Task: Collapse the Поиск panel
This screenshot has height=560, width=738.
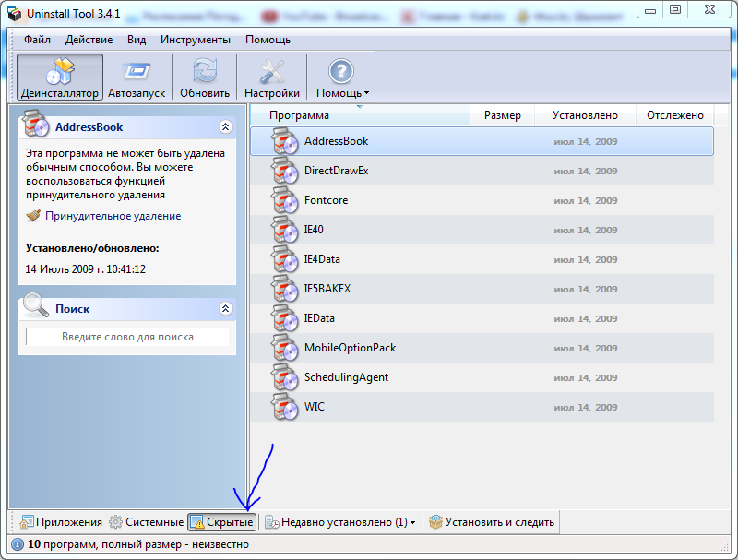Action: coord(225,308)
